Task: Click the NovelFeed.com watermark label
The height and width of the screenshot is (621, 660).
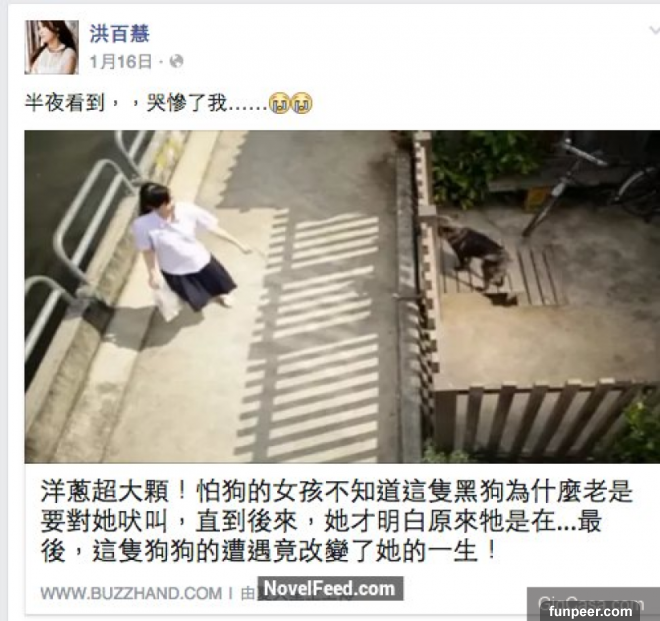Action: [x=330, y=589]
